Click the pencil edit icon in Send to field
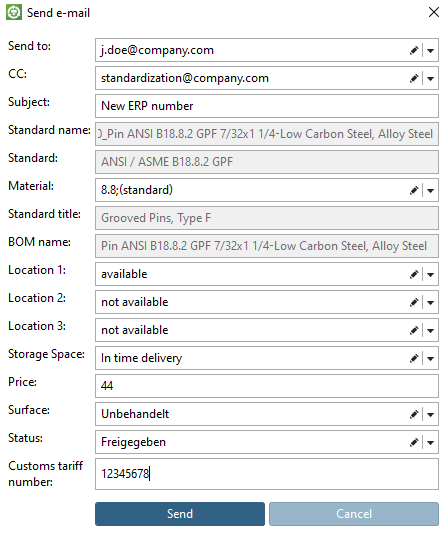445x534 pixels. click(414, 50)
